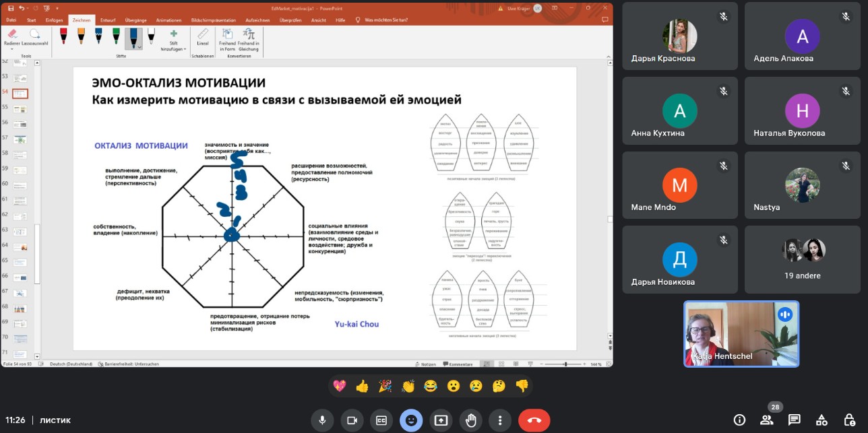Open the 19 andere participants tile
868x433 pixels.
point(802,259)
